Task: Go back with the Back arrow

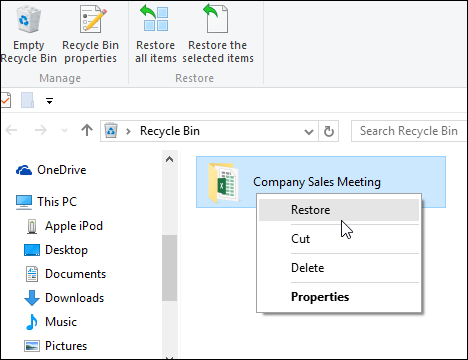Action: [x=12, y=130]
